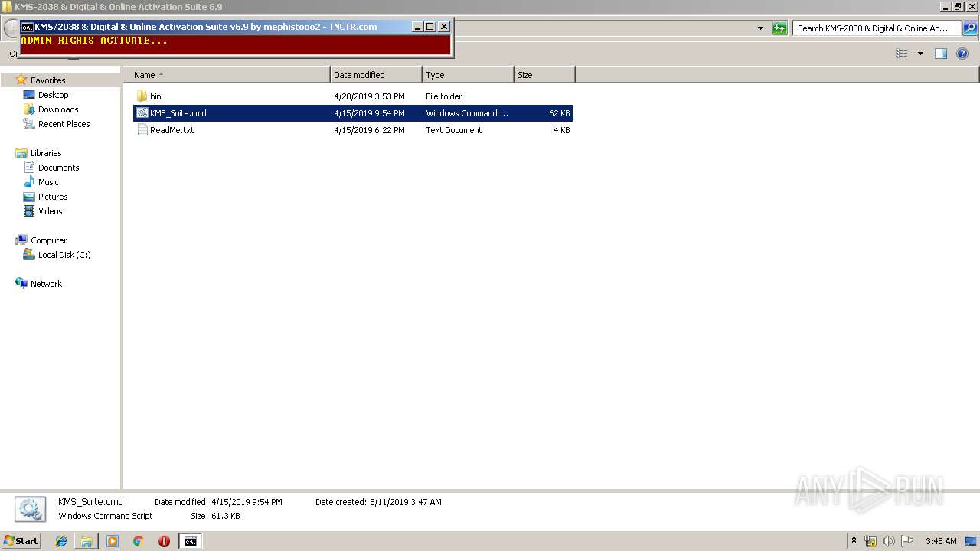
Task: Open the Explorer help icon
Action: pyautogui.click(x=962, y=54)
